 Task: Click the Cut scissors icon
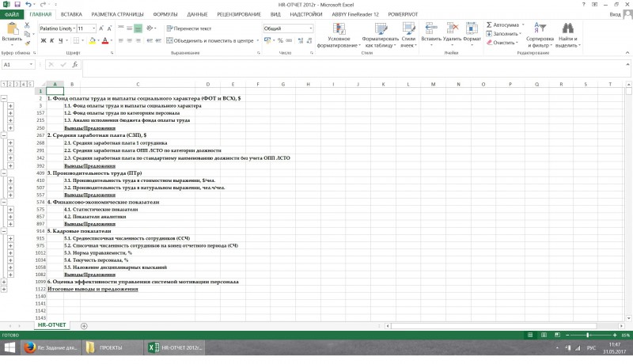(x=27, y=25)
